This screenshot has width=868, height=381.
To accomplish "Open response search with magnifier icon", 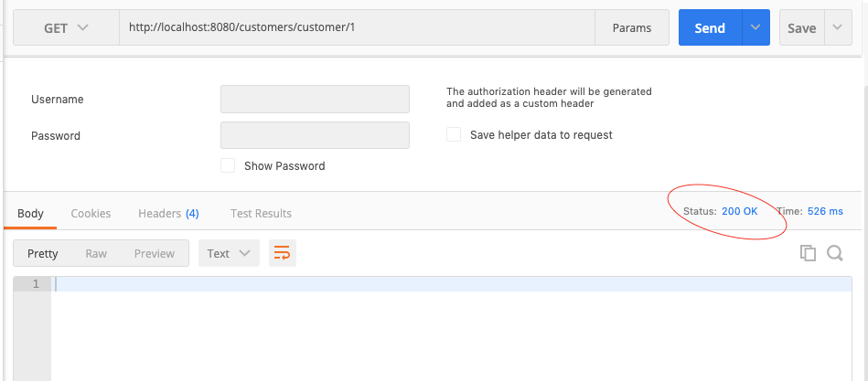I will tap(835, 253).
